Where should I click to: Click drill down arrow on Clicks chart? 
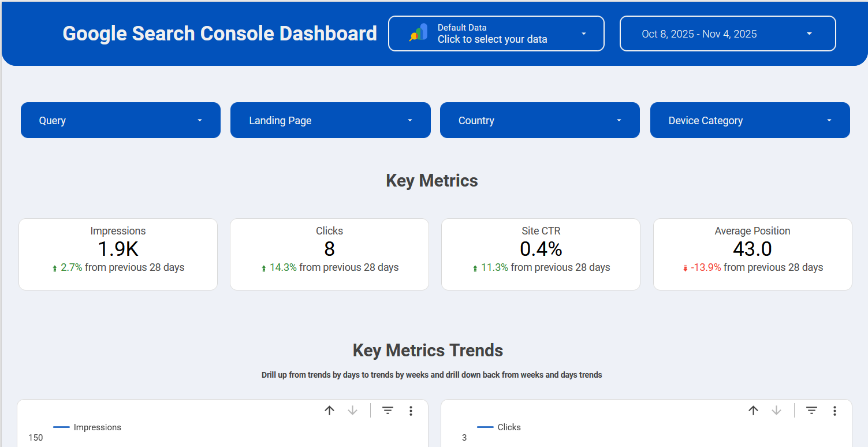(x=777, y=411)
